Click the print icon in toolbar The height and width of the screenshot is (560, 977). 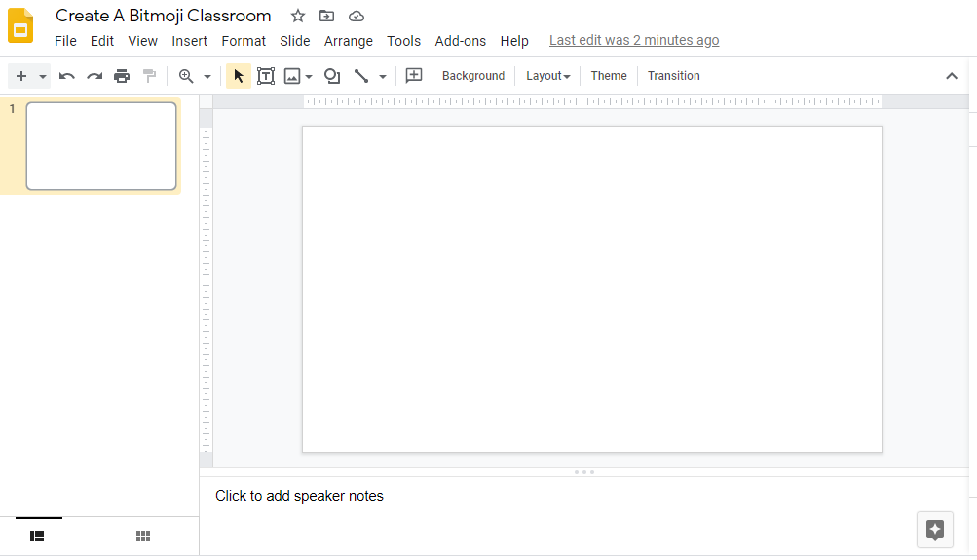pyautogui.click(x=122, y=76)
